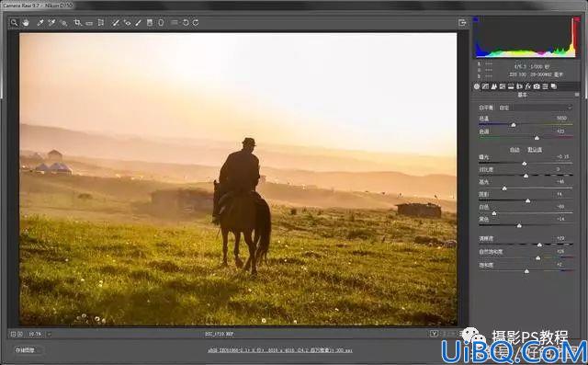The height and width of the screenshot is (365, 588).
Task: Toggle highlight clipping warning on histogram
Action: pos(576,19)
